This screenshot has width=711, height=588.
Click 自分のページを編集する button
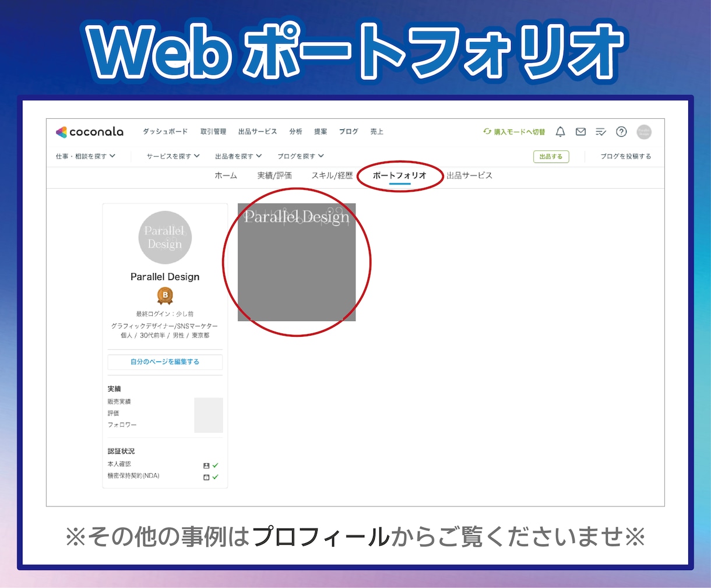165,362
